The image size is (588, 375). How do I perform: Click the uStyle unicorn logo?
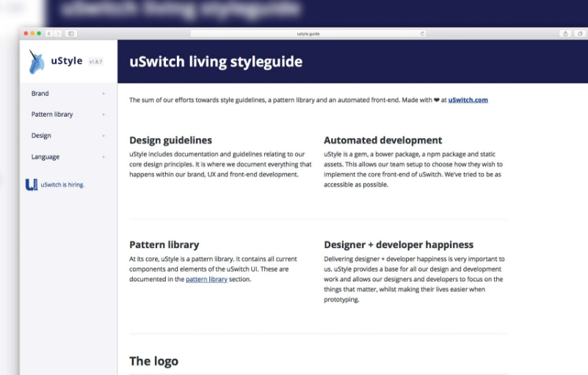click(x=36, y=62)
